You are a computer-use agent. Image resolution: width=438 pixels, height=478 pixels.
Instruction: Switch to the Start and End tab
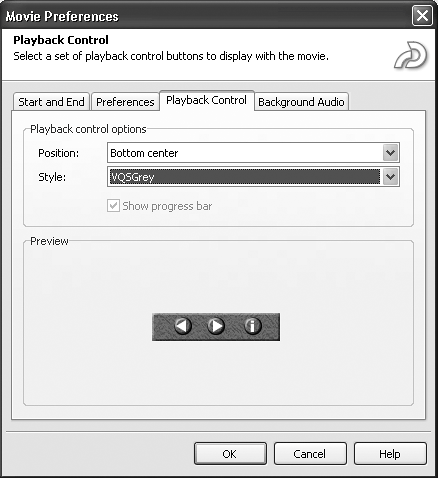[x=51, y=102]
